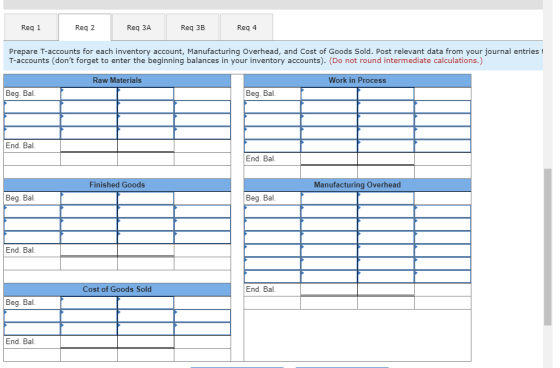Open the Req 4 tab
The height and width of the screenshot is (368, 560).
pyautogui.click(x=247, y=28)
